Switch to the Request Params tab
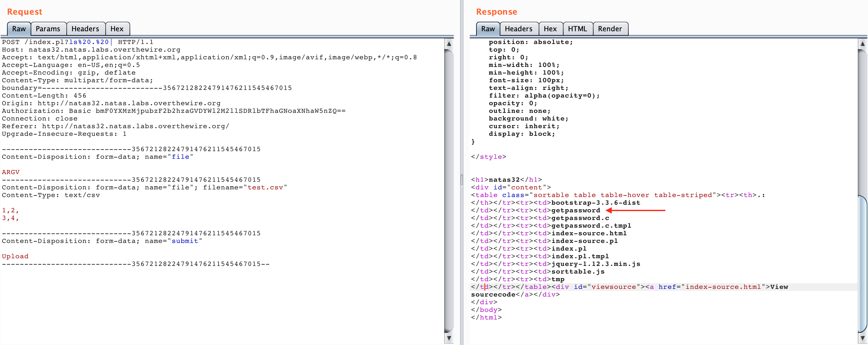This screenshot has height=345, width=868. tap(48, 29)
